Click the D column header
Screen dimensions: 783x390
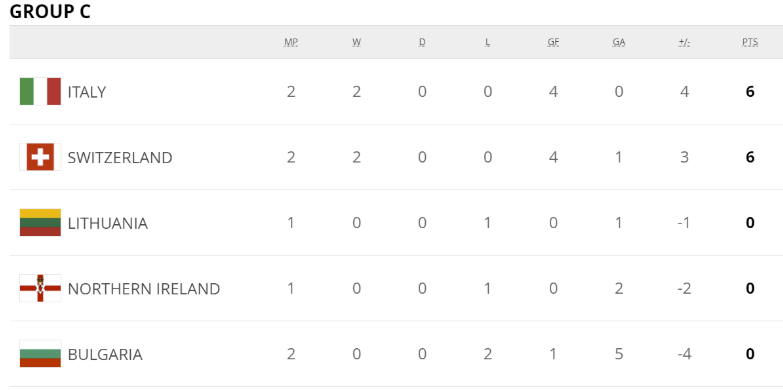point(422,42)
